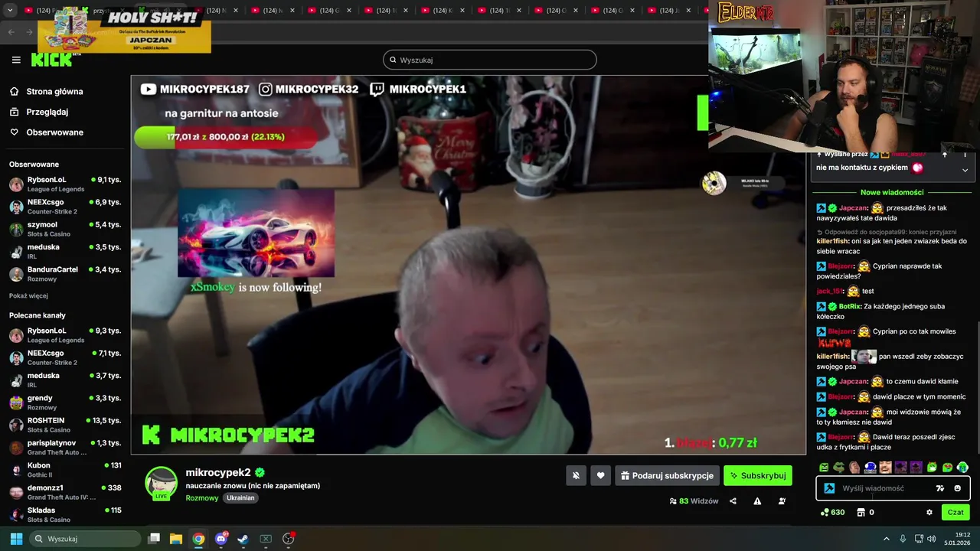Click the user icon right of report icon
980x551 pixels.
click(x=782, y=501)
